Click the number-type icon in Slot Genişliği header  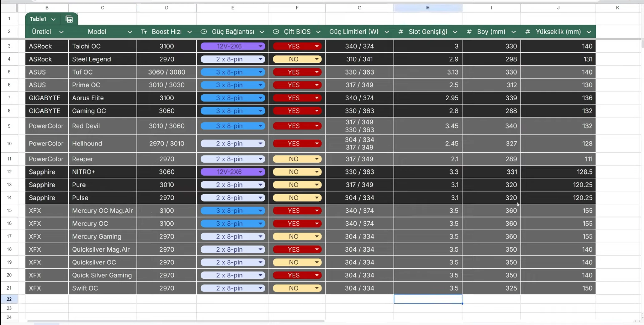400,32
